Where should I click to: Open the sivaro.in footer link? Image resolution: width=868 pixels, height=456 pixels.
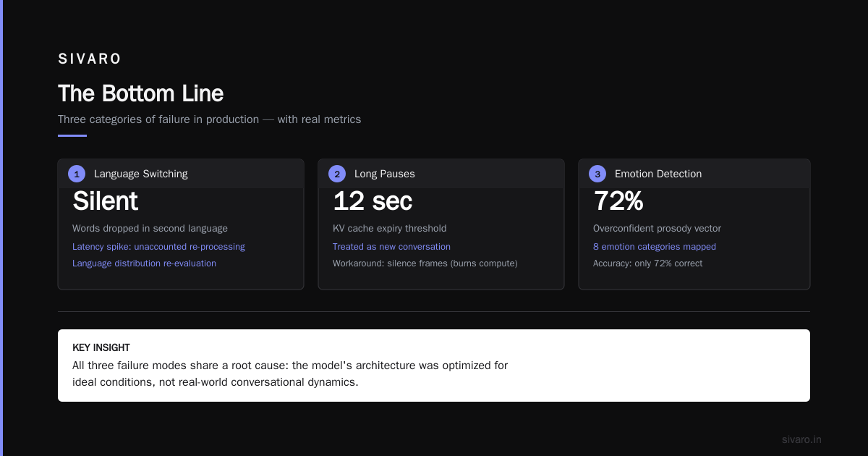[x=801, y=439]
